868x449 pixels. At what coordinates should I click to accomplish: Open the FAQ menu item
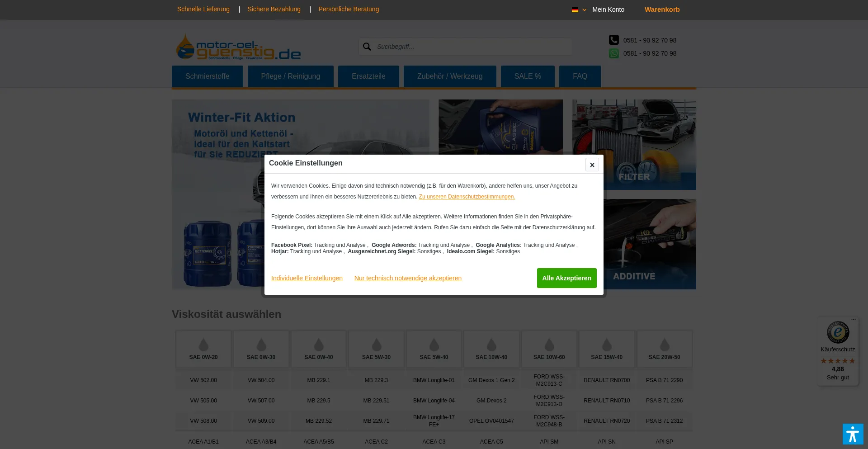point(580,76)
